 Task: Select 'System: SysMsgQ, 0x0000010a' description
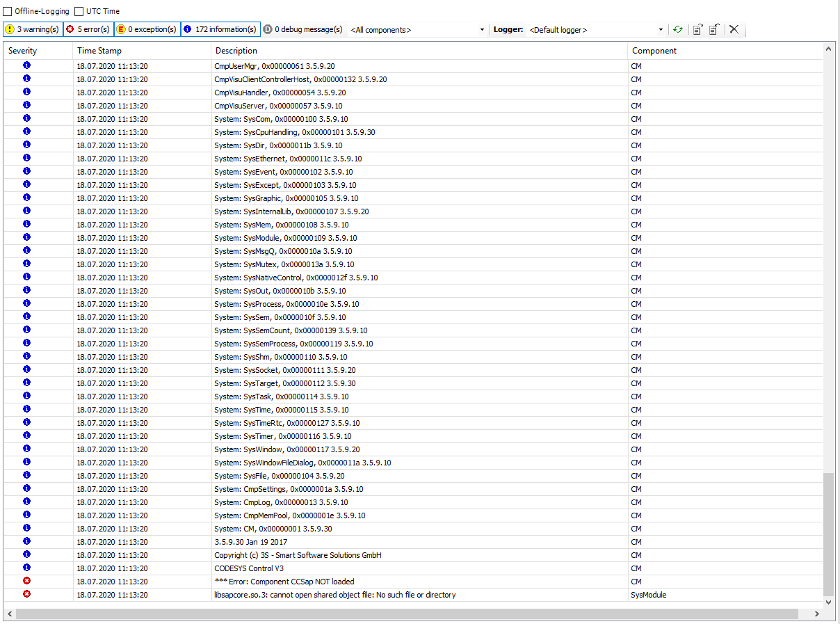[x=283, y=251]
